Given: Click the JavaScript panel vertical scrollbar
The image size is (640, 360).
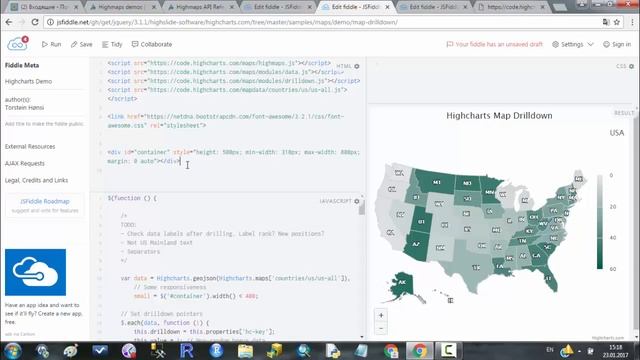Looking at the screenshot, I should click(361, 208).
